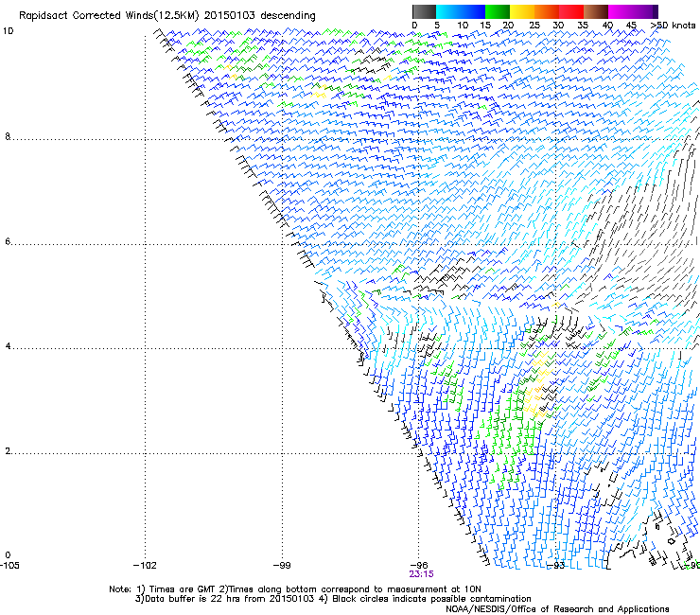The image size is (700, 615).
Task: Click the '2' latitude axis label
Action: [8, 451]
